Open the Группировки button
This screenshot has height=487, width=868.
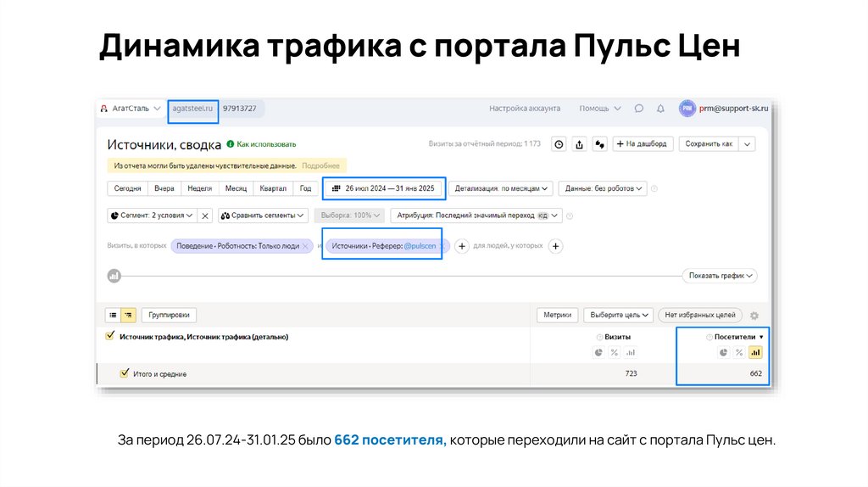click(169, 316)
